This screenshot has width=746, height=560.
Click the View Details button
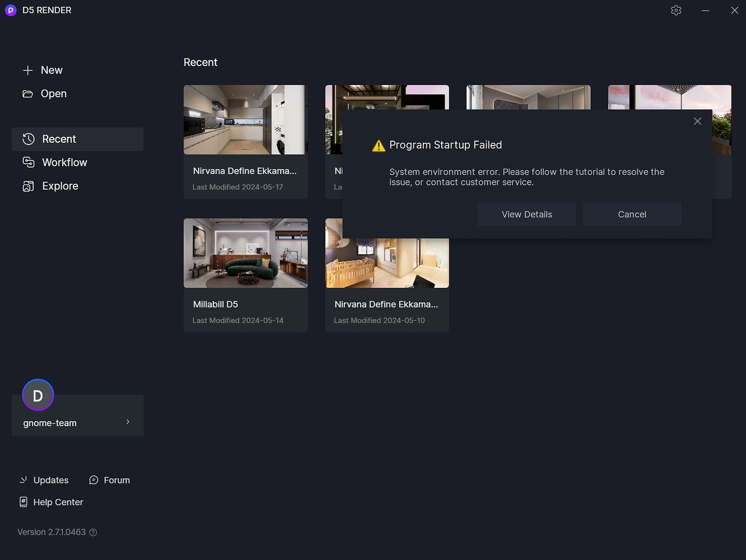pos(526,214)
